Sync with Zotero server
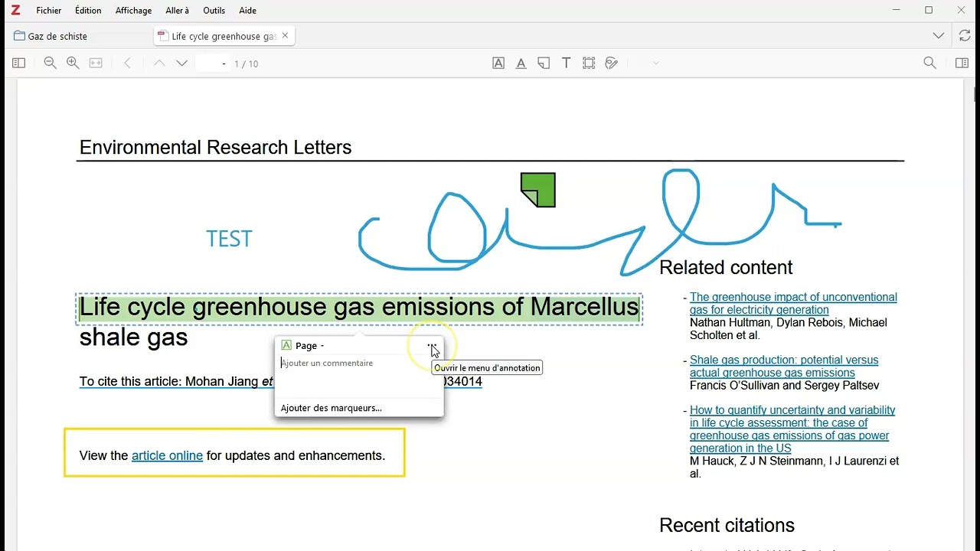 click(965, 36)
